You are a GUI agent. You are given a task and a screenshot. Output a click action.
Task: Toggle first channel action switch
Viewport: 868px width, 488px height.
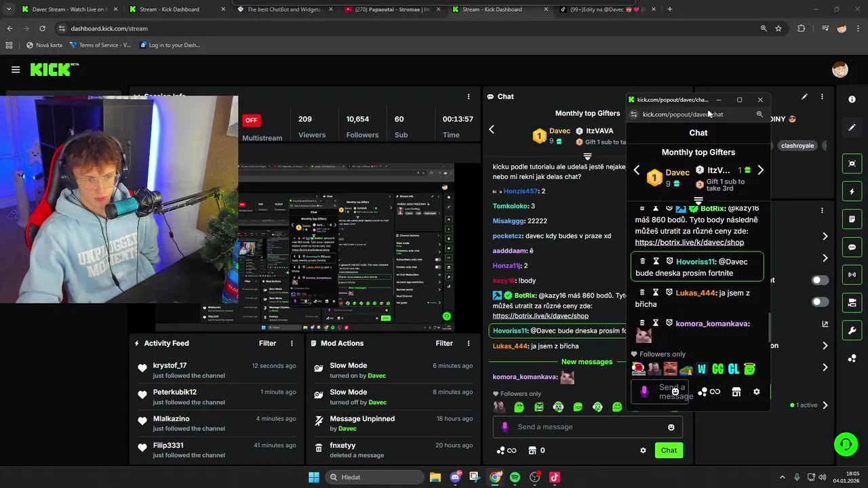(820, 280)
